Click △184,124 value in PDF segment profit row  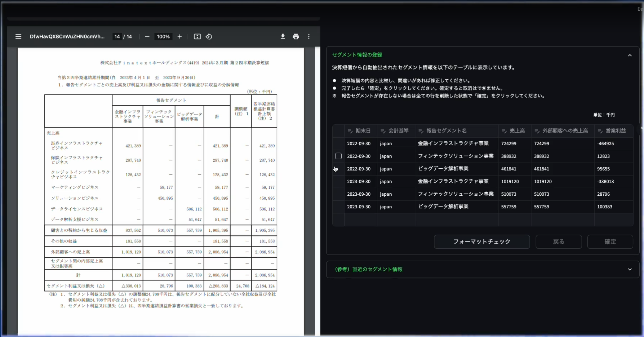coord(265,286)
